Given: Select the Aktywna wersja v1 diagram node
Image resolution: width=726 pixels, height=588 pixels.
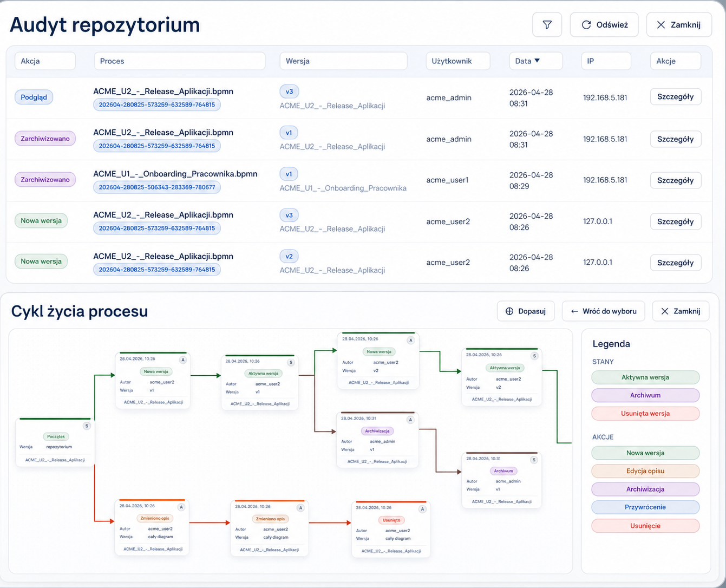Looking at the screenshot, I should pyautogui.click(x=260, y=382).
